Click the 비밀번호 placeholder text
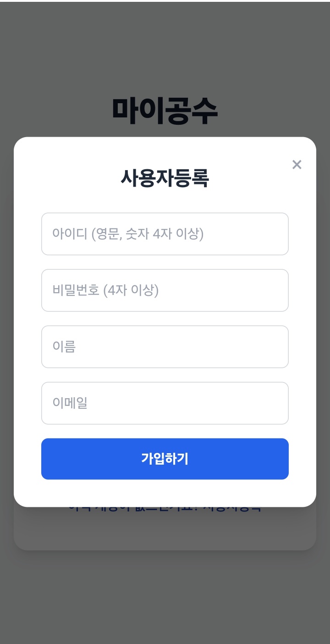330x644 pixels. pos(105,290)
